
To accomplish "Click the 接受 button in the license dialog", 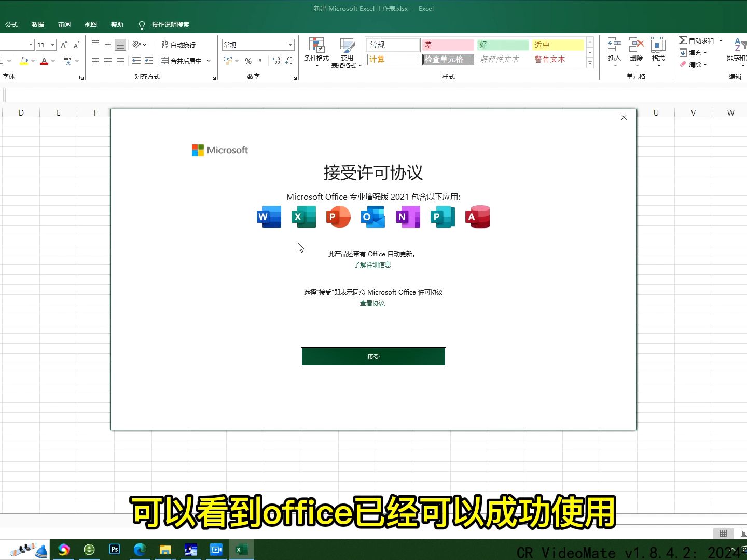I will (373, 356).
